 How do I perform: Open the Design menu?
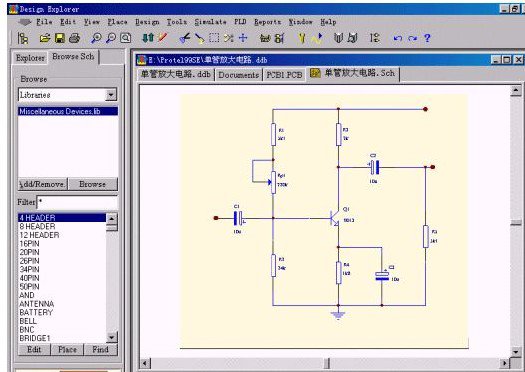(147, 22)
